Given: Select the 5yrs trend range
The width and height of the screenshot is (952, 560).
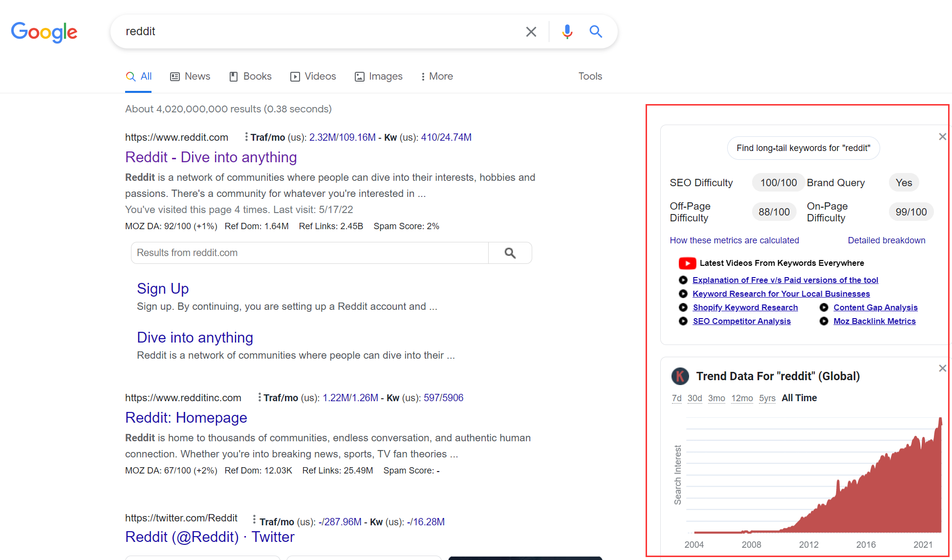Looking at the screenshot, I should 767,398.
